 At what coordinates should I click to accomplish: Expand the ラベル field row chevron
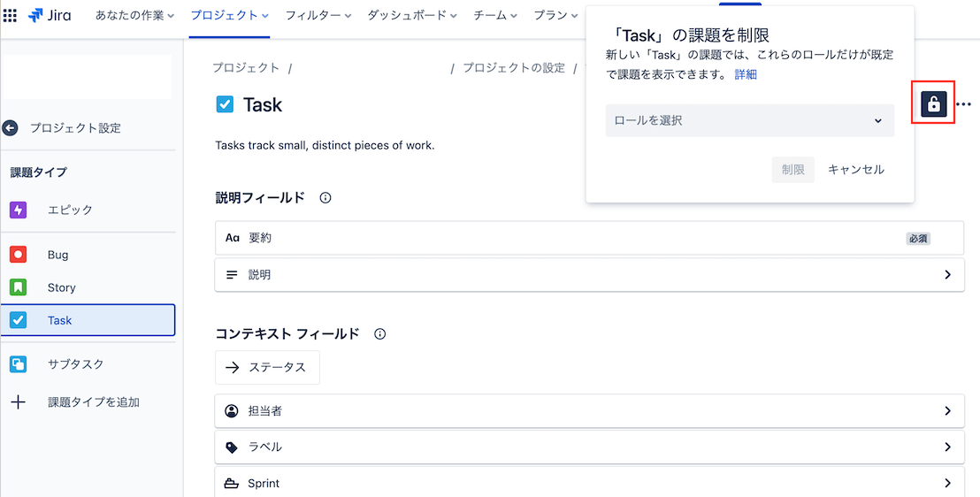(947, 447)
